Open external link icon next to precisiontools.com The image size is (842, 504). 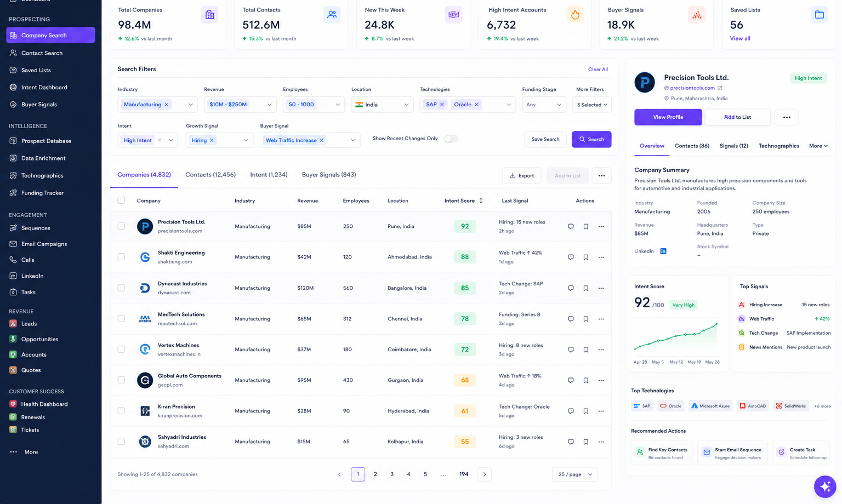click(720, 88)
